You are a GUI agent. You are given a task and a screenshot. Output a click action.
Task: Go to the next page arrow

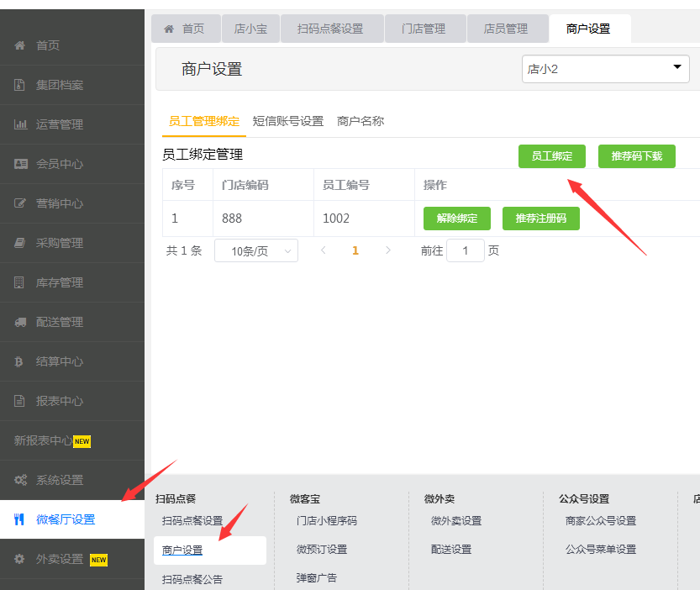click(x=388, y=250)
